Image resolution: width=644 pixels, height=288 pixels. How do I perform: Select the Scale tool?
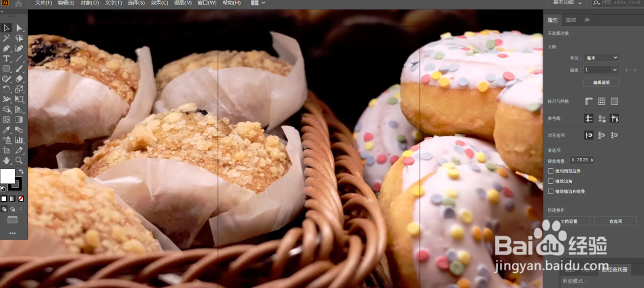(x=19, y=89)
